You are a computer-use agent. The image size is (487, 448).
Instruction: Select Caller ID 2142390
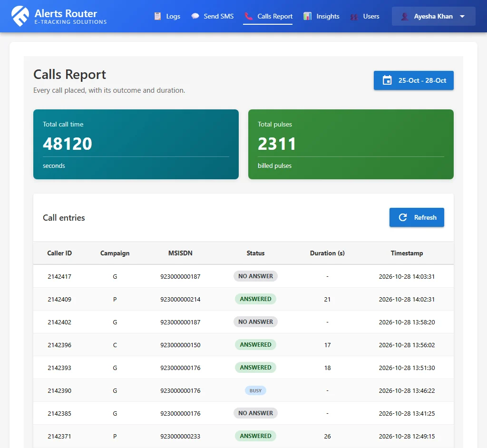pyautogui.click(x=59, y=390)
